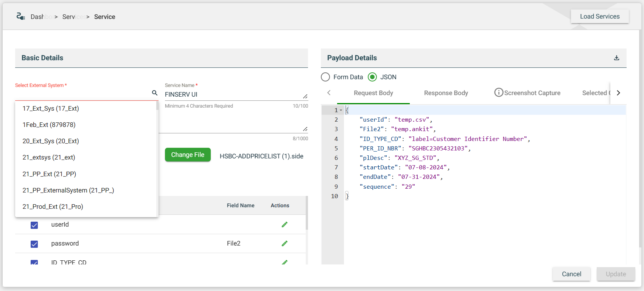Image resolution: width=644 pixels, height=291 pixels.
Task: Click the Change File button
Action: (188, 155)
